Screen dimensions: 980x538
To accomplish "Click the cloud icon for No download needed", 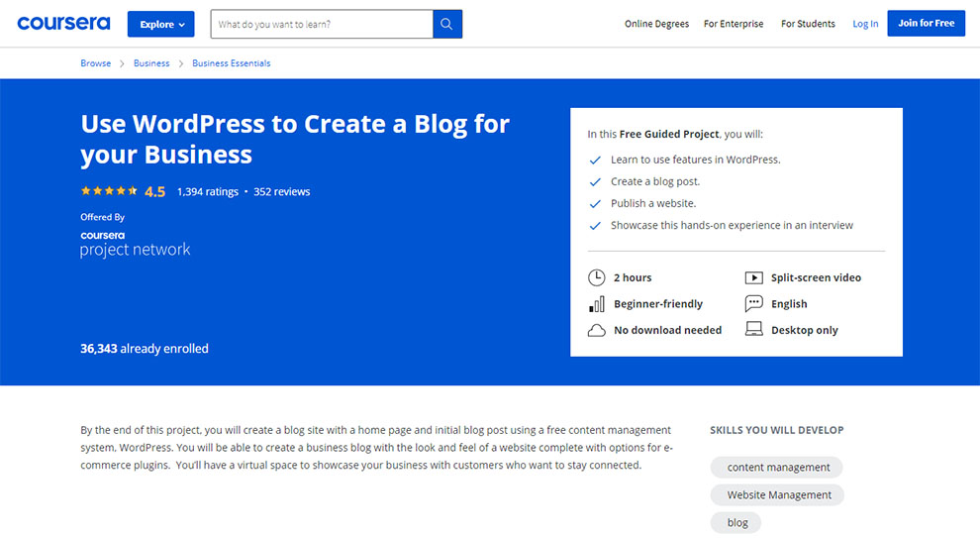I will coord(596,330).
